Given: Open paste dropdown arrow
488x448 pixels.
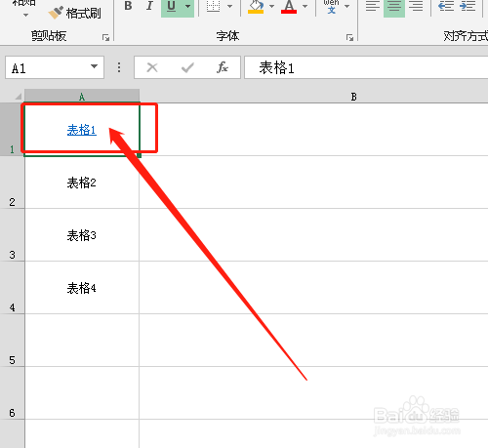Looking at the screenshot, I should [25, 15].
